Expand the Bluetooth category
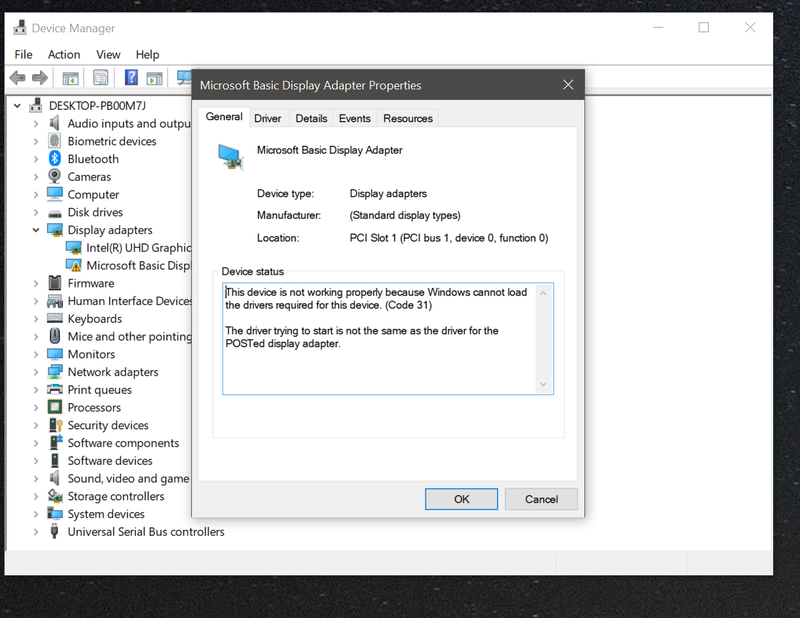800x618 pixels. [x=36, y=159]
